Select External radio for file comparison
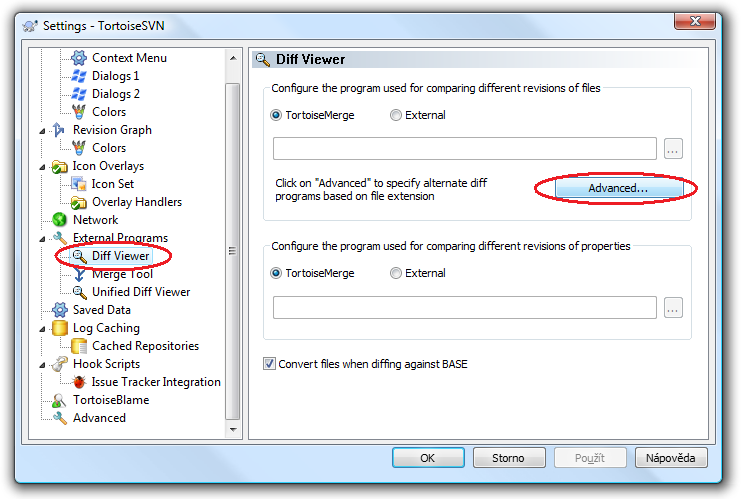742x499 pixels. point(396,115)
